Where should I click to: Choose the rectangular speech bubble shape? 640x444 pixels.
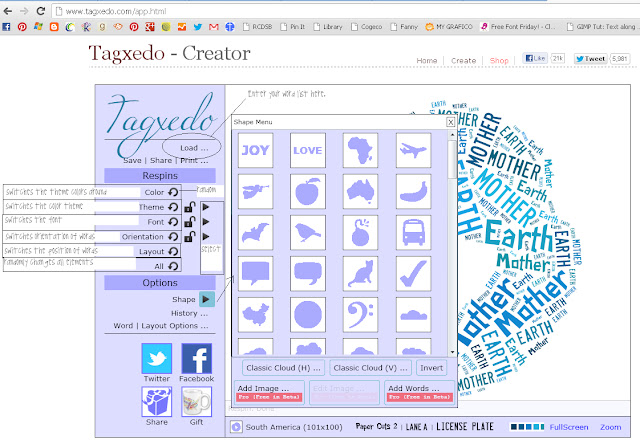256,273
